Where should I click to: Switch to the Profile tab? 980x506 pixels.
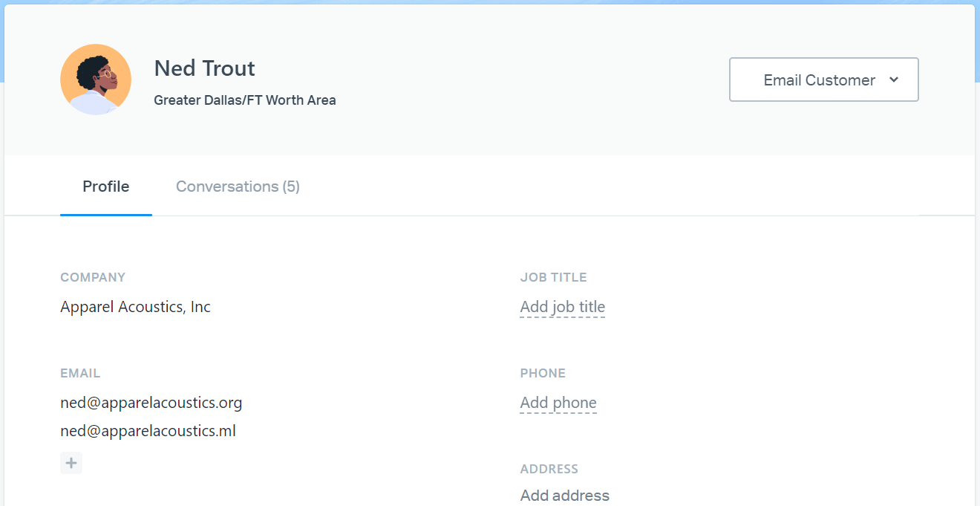click(x=105, y=186)
